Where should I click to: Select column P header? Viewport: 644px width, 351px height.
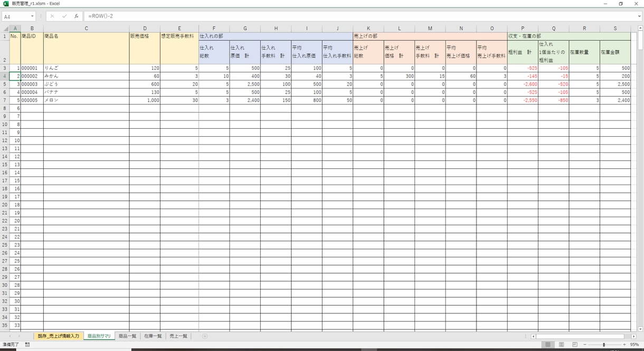(x=523, y=29)
